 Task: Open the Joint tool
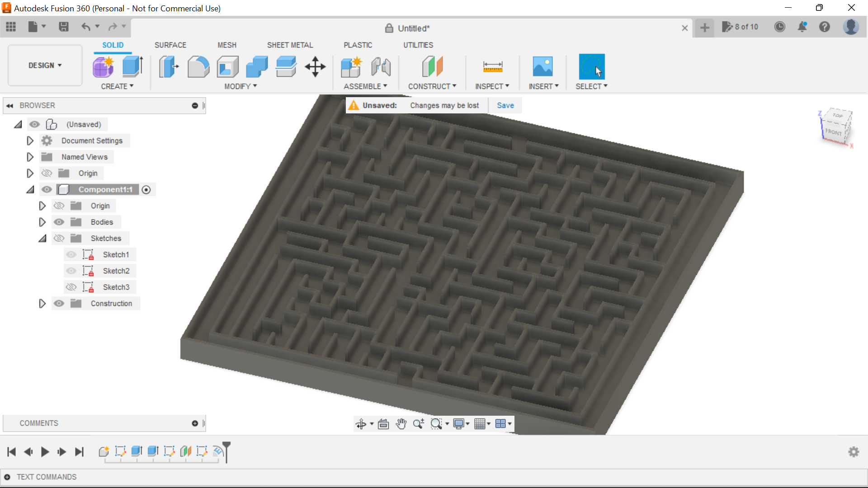381,66
